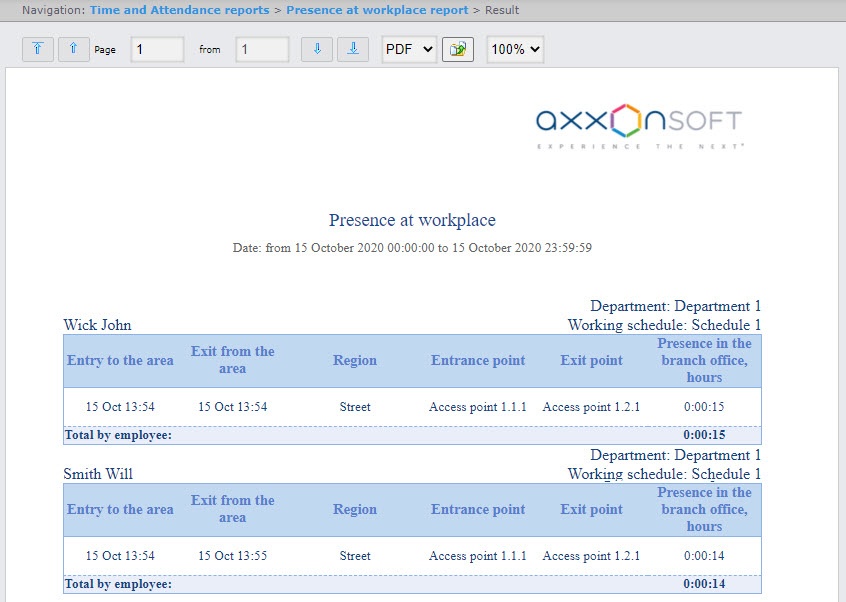Open the Time and Attendance reports breadcrumb
This screenshot has height=602, width=846.
click(179, 10)
